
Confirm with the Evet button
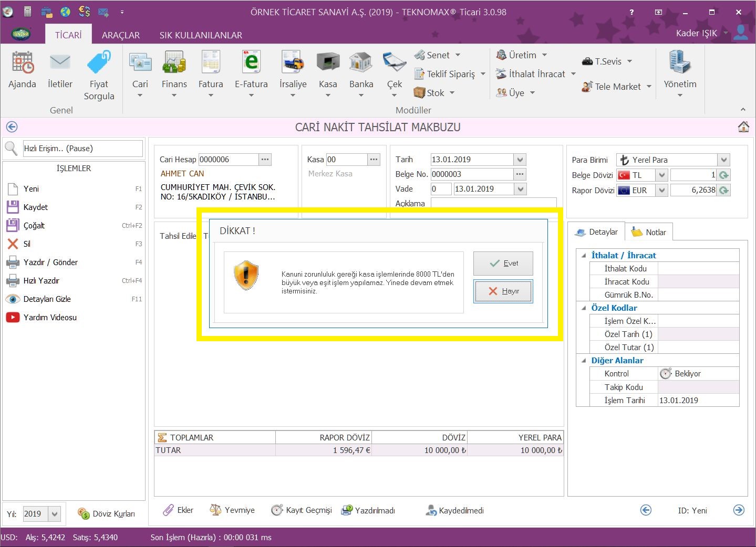[503, 264]
